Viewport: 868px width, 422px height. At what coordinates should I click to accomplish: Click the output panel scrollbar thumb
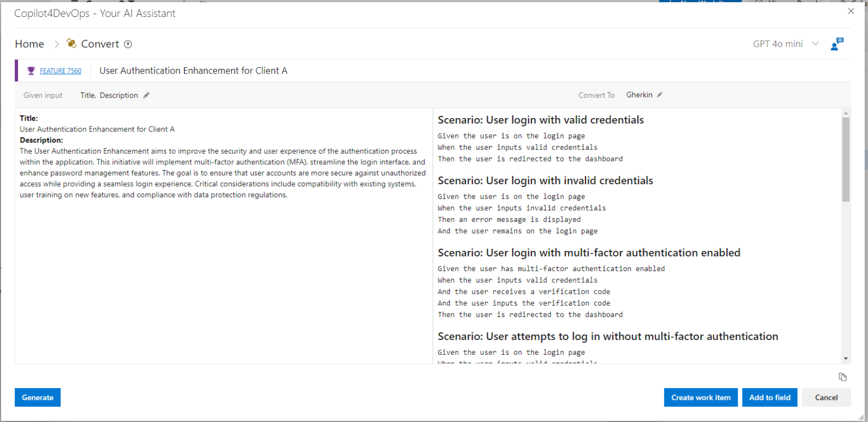pyautogui.click(x=846, y=159)
